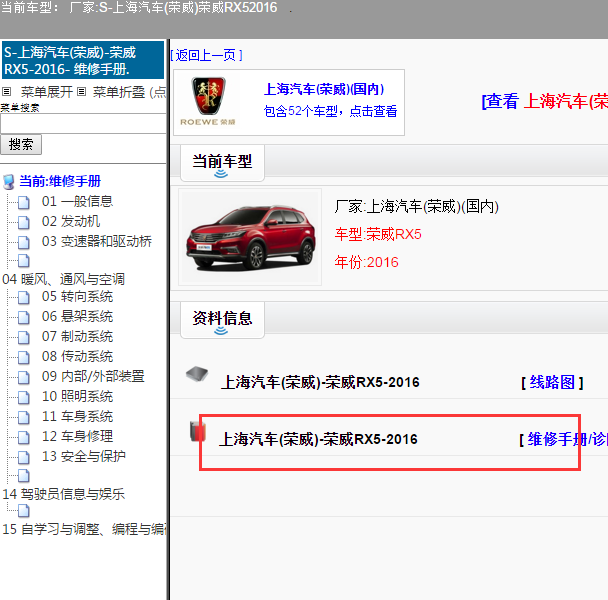Screen dimensions: 608x600
Task: Open tree item 06 悬架系统
Action: click(x=78, y=316)
